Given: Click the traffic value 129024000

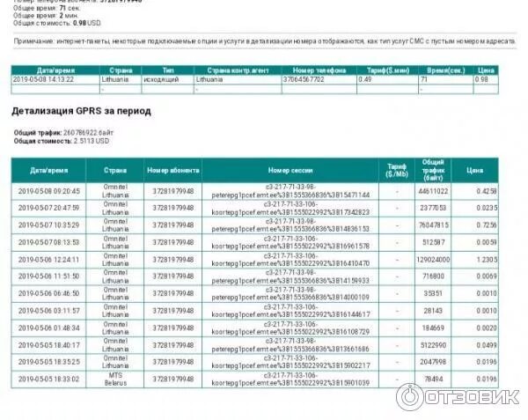Looking at the screenshot, I should coord(433,260).
